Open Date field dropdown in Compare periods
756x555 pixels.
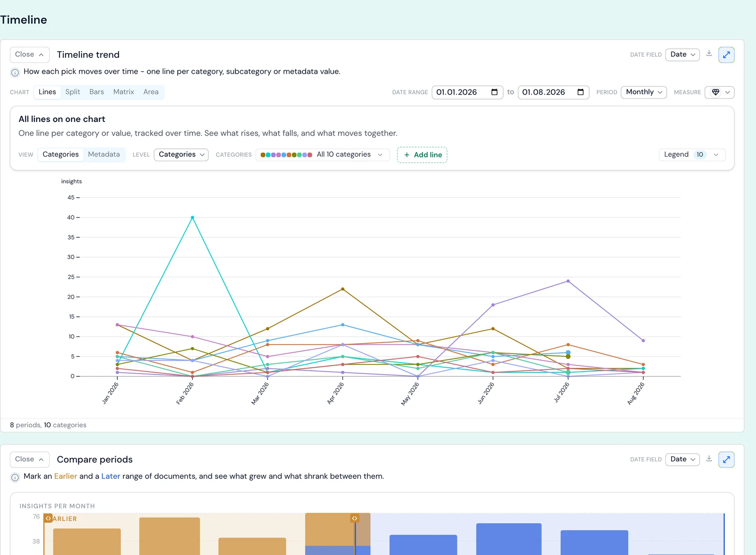point(682,460)
